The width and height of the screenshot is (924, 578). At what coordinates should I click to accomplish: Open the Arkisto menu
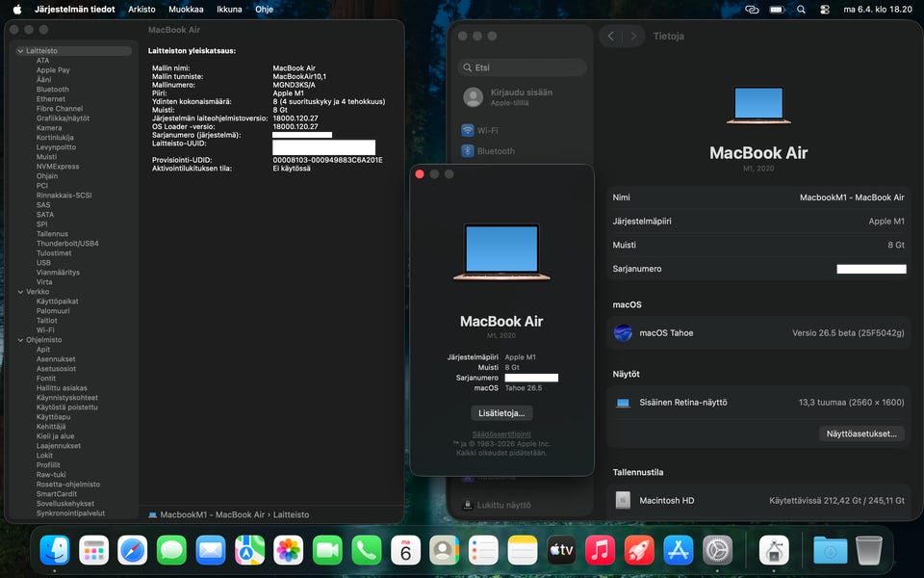[x=141, y=10]
